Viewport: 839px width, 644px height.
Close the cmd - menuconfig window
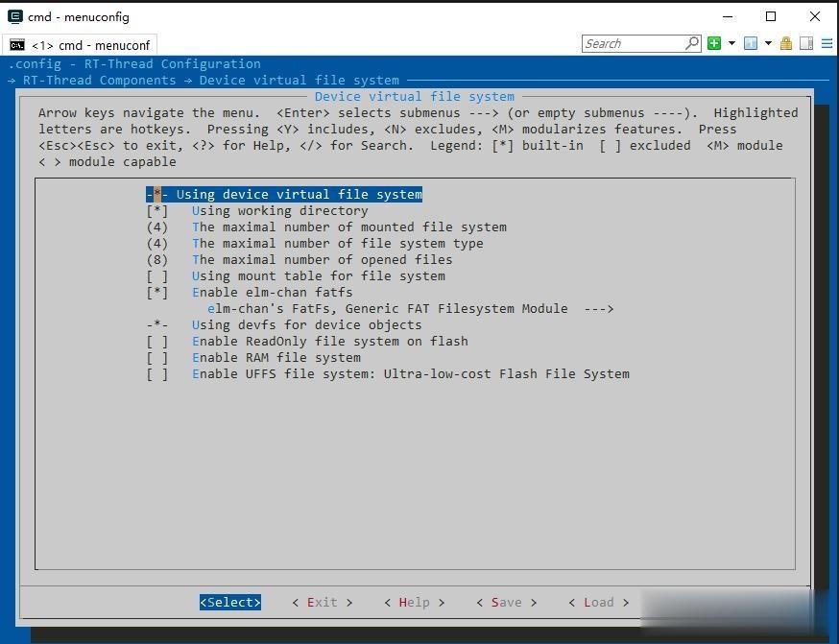click(815, 16)
